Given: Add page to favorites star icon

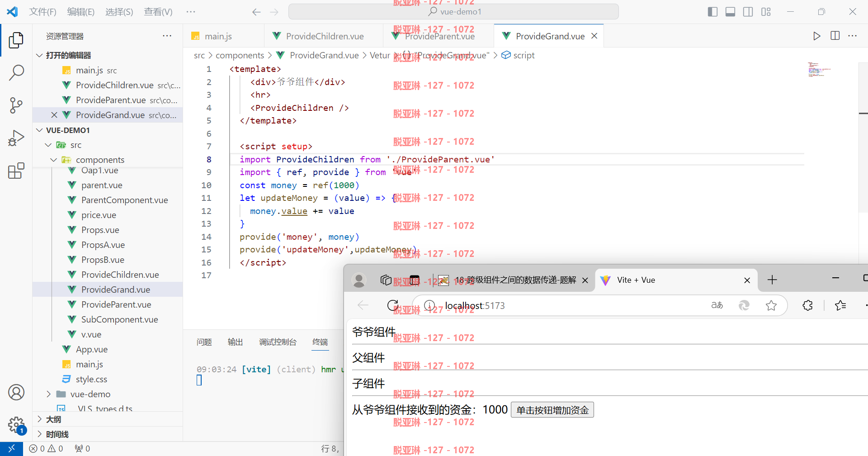Looking at the screenshot, I should (771, 305).
